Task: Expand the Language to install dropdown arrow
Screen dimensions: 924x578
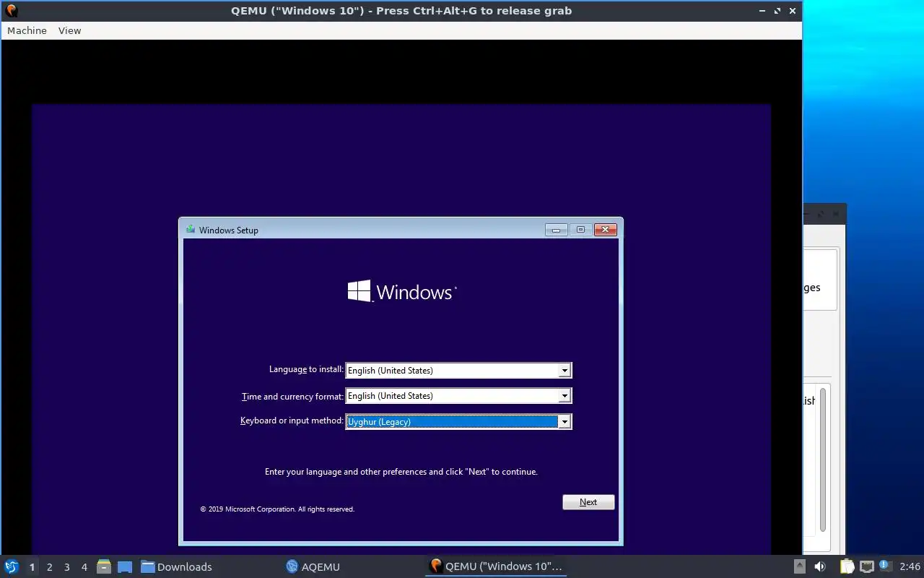Action: coord(565,371)
